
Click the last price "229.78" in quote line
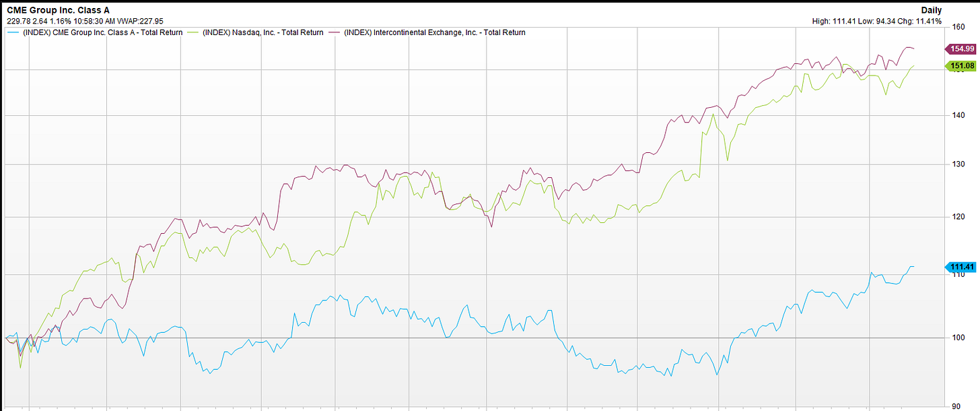(x=18, y=21)
